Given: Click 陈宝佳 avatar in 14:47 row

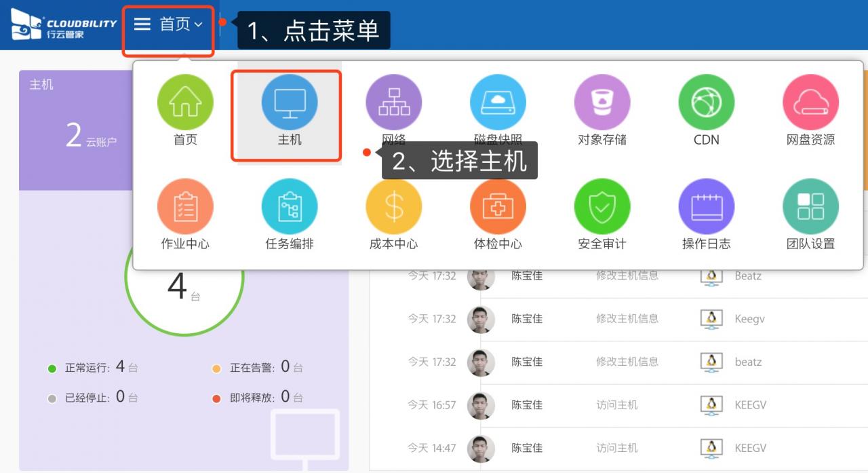Looking at the screenshot, I should tap(481, 449).
